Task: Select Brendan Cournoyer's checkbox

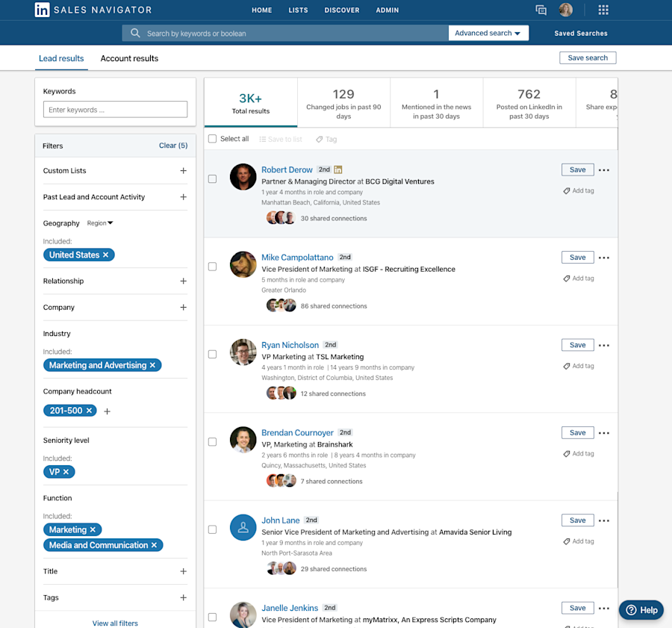Action: [x=212, y=442]
